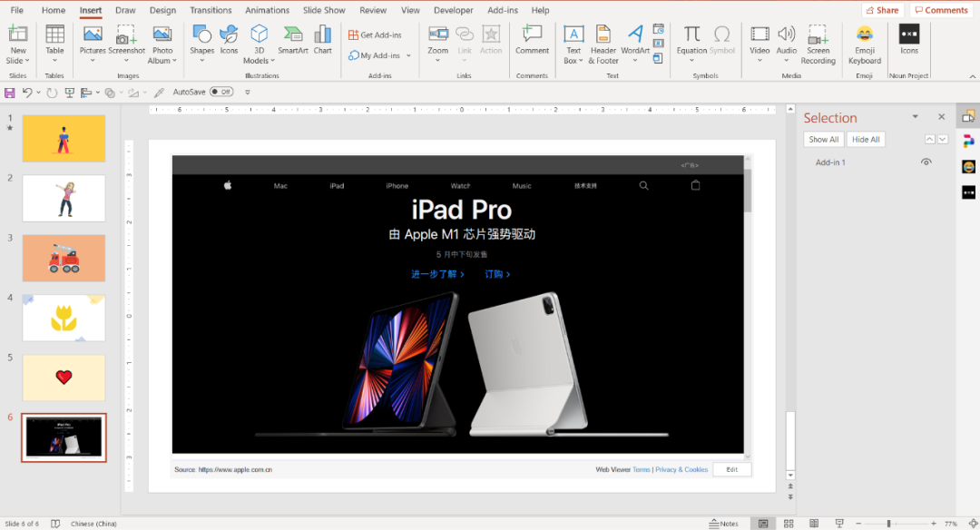
Task: Click the Chart icon in Illustrations
Action: pos(323,41)
